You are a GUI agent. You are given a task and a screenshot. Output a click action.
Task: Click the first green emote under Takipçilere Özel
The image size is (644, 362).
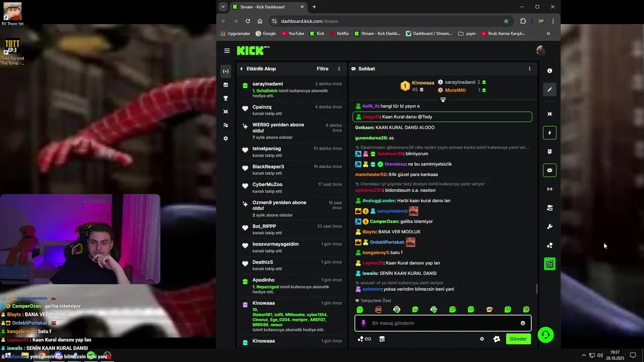pyautogui.click(x=360, y=310)
